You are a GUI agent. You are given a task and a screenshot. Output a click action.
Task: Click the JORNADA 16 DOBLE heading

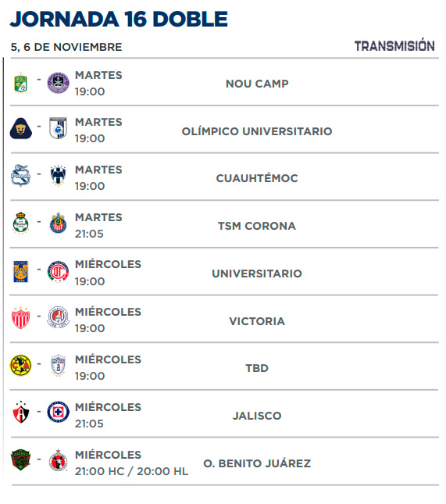[x=119, y=19]
